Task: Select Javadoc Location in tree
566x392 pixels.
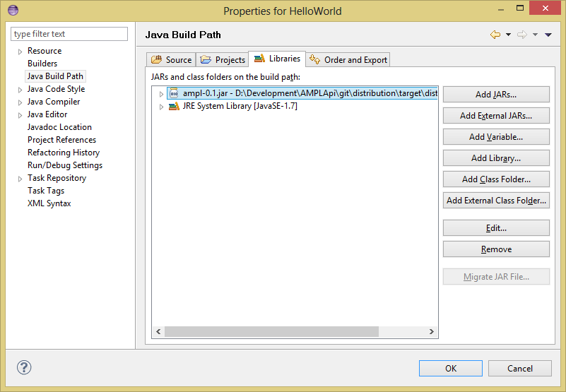Action: pos(59,127)
